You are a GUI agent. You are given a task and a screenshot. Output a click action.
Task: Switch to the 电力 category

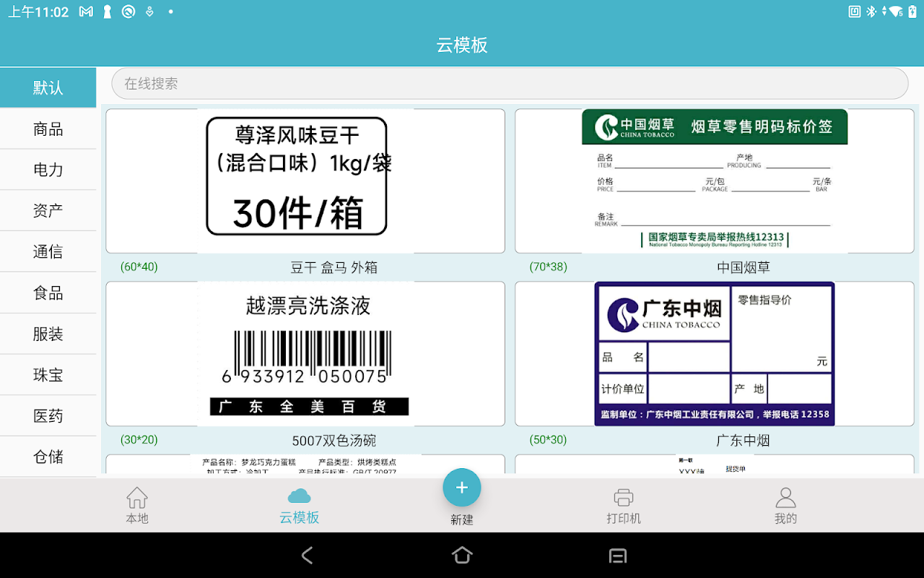(x=48, y=170)
